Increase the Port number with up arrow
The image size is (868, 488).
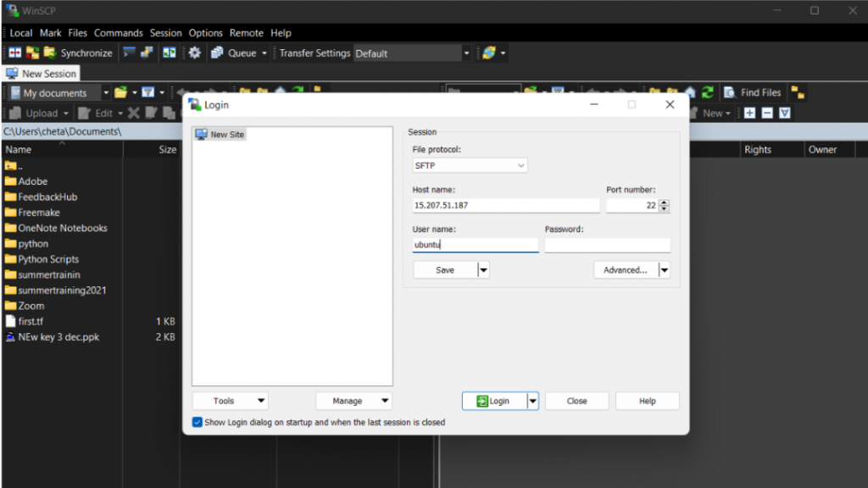(x=665, y=202)
